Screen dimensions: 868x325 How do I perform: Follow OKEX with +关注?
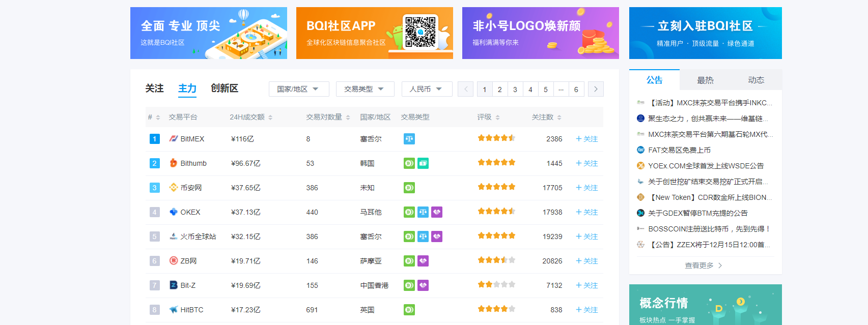click(586, 212)
